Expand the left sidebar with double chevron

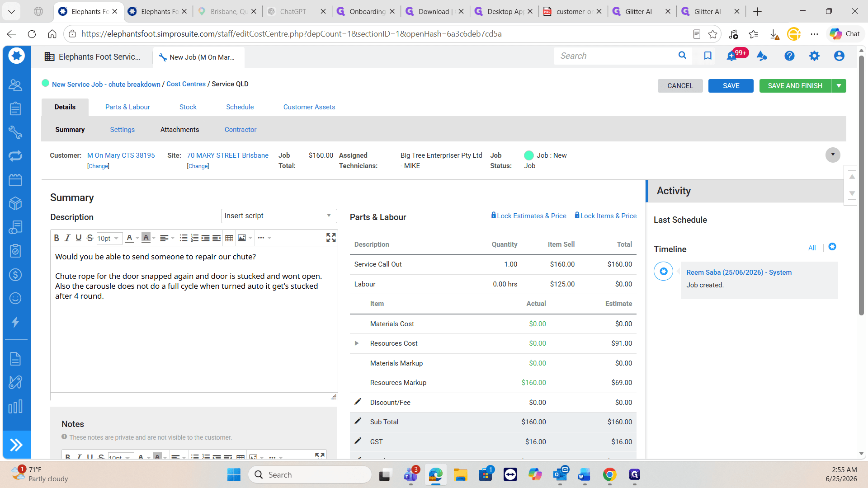[x=16, y=445]
